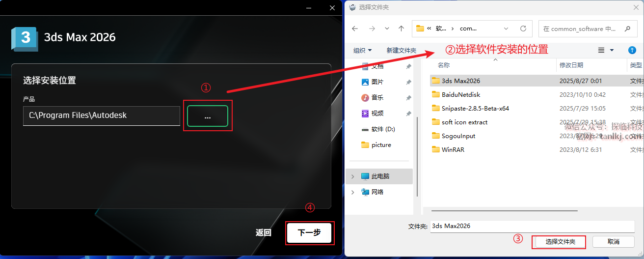Click the pin icon beside 音乐
This screenshot has width=644, height=259.
coord(408,98)
